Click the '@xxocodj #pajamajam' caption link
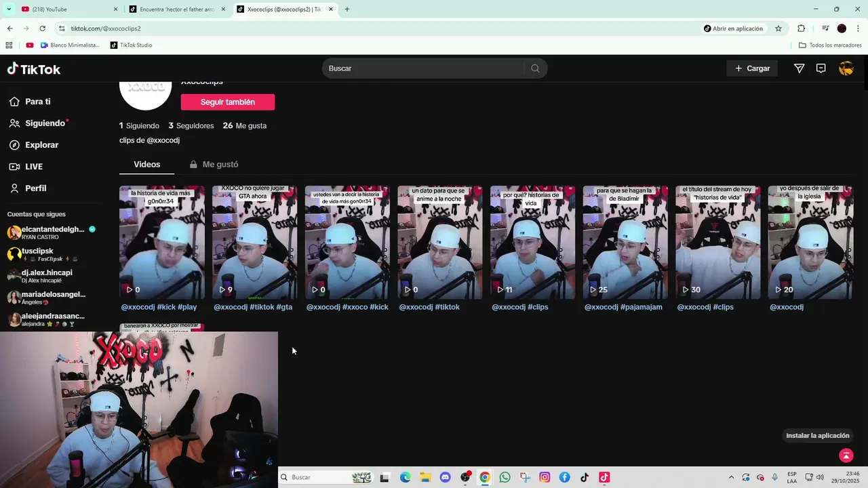Viewport: 868px width, 488px height. click(x=623, y=307)
